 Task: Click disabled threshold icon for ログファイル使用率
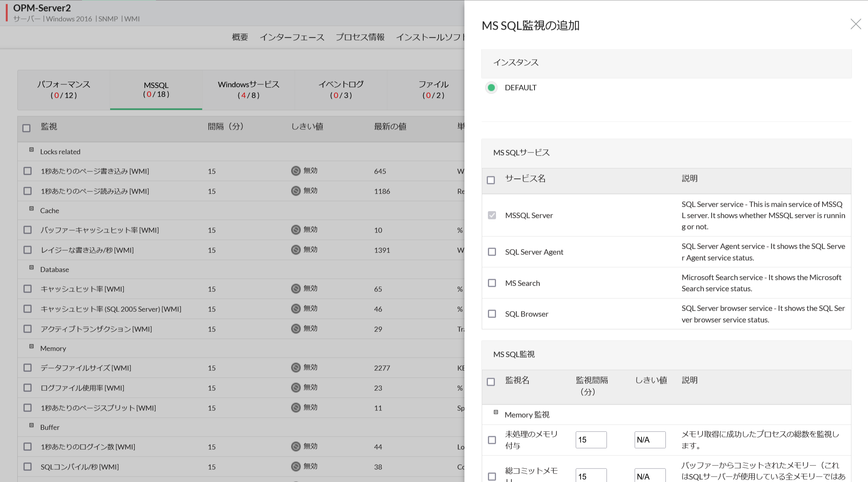(x=296, y=388)
